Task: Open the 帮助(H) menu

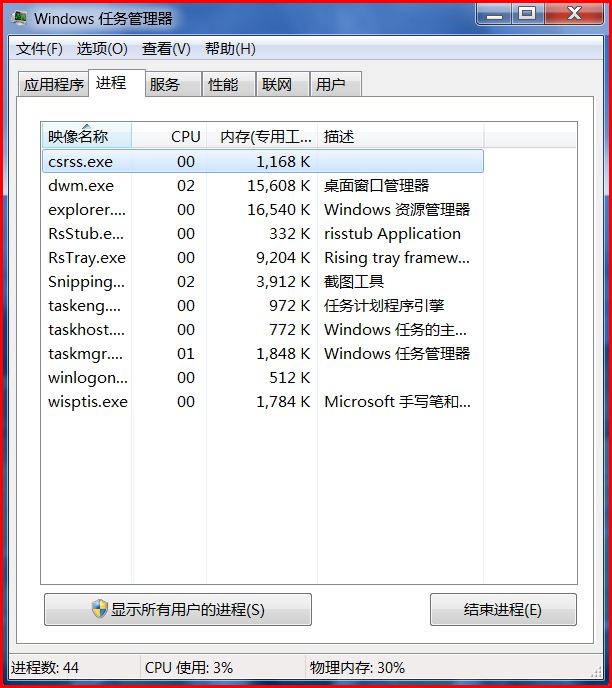Action: coord(230,49)
